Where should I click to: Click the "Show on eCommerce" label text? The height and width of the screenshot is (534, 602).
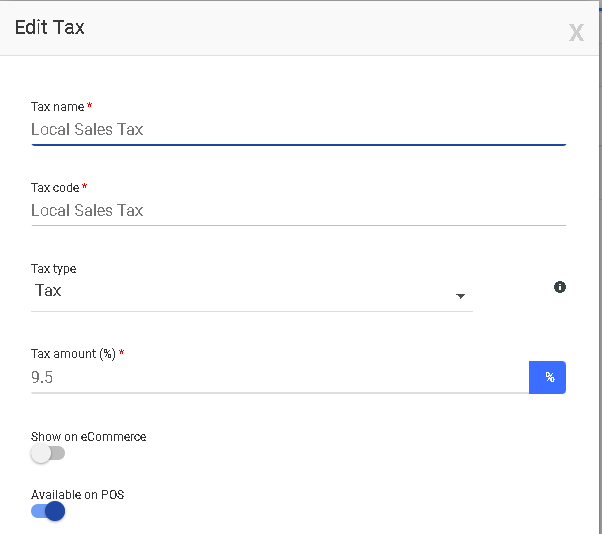click(x=89, y=437)
